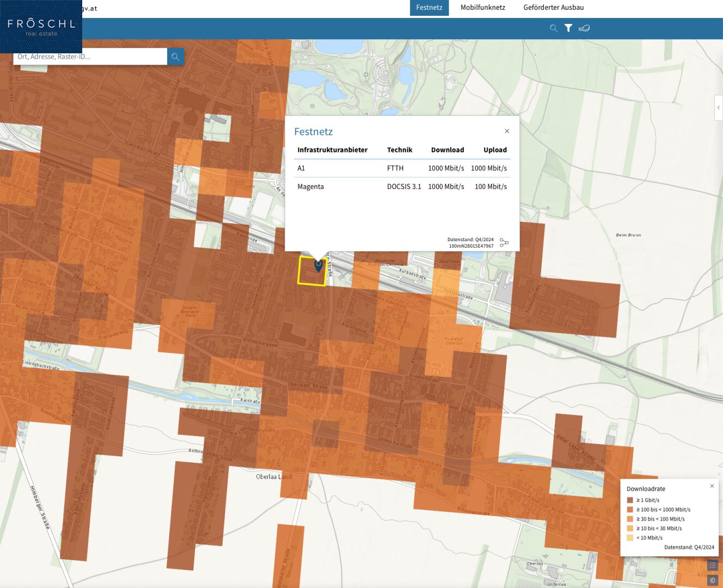Click the Infrastrukturanbieter column header
The width and height of the screenshot is (723, 588).
coord(333,150)
